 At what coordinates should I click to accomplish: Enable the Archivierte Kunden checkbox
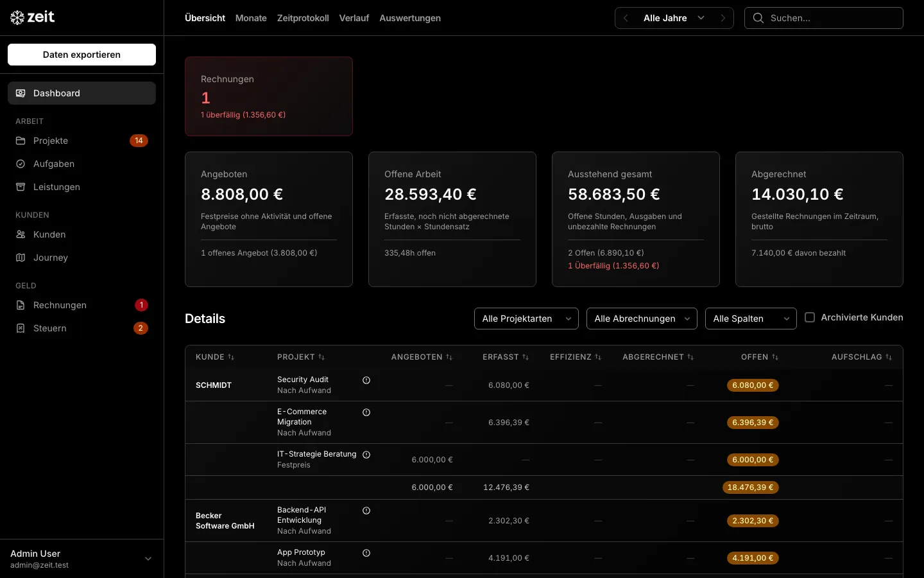pos(810,317)
